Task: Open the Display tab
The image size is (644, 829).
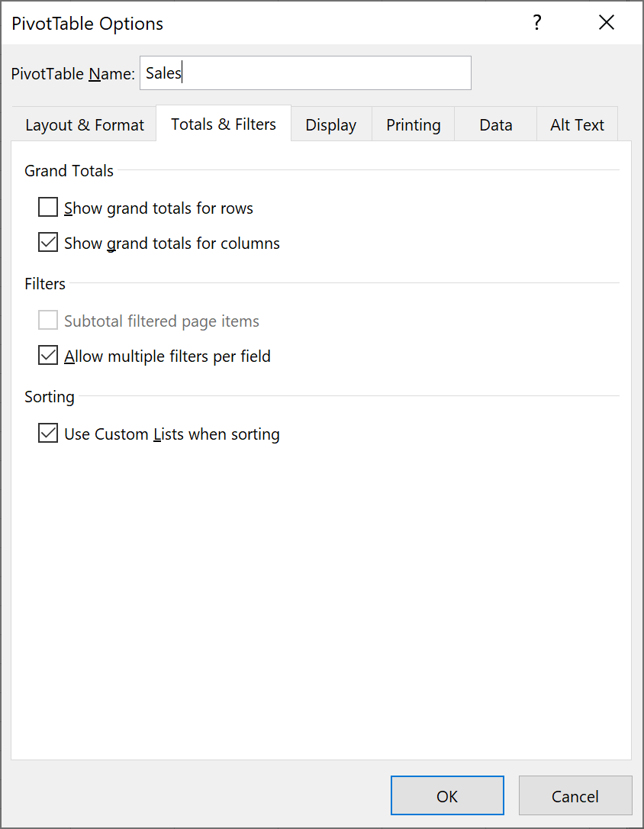Action: tap(330, 124)
